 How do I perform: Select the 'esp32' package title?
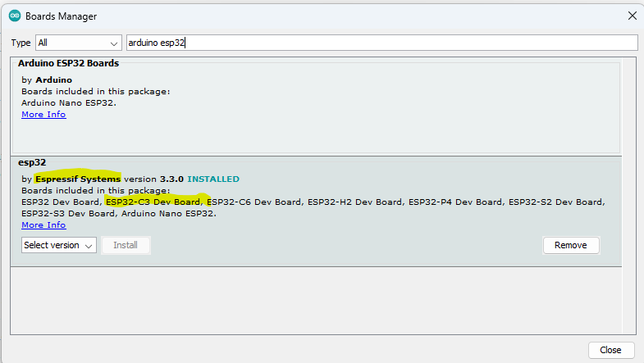point(32,162)
